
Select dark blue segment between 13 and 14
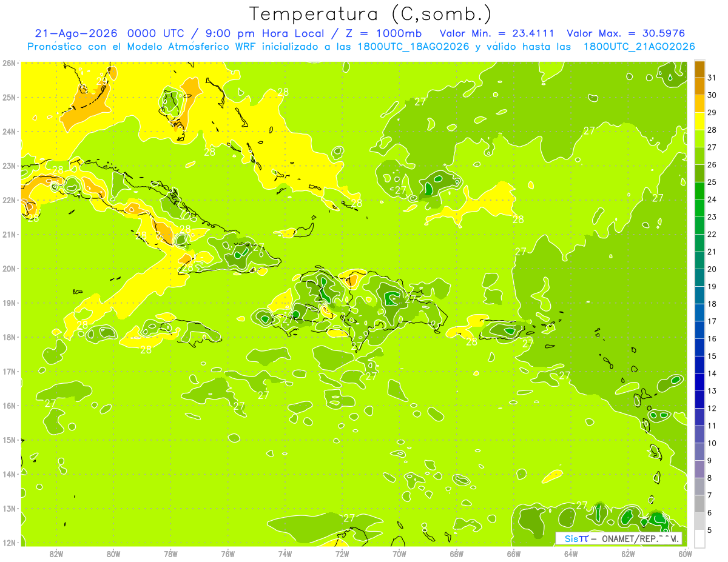pyautogui.click(x=699, y=382)
